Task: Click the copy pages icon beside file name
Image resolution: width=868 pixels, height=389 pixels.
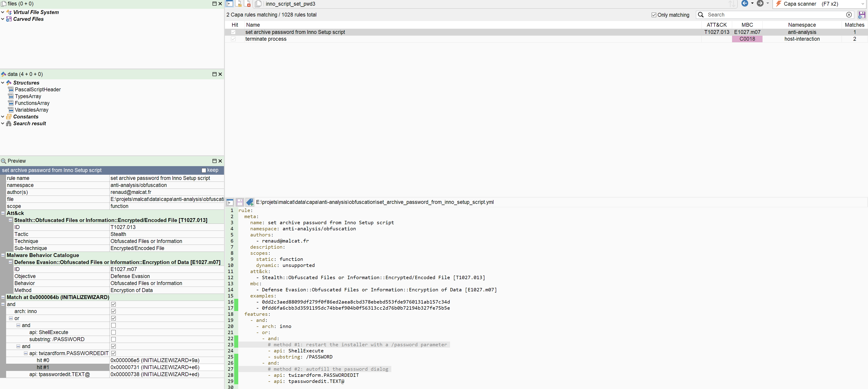Action: point(258,4)
